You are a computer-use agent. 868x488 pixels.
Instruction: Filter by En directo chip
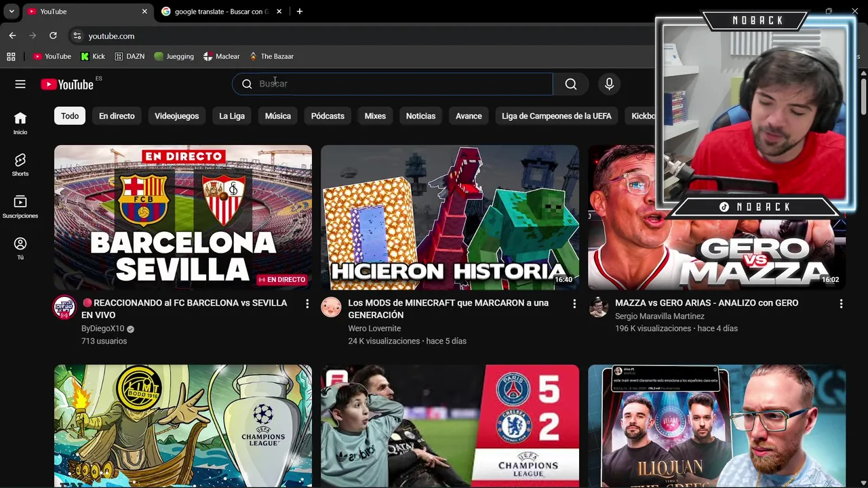[x=117, y=116]
